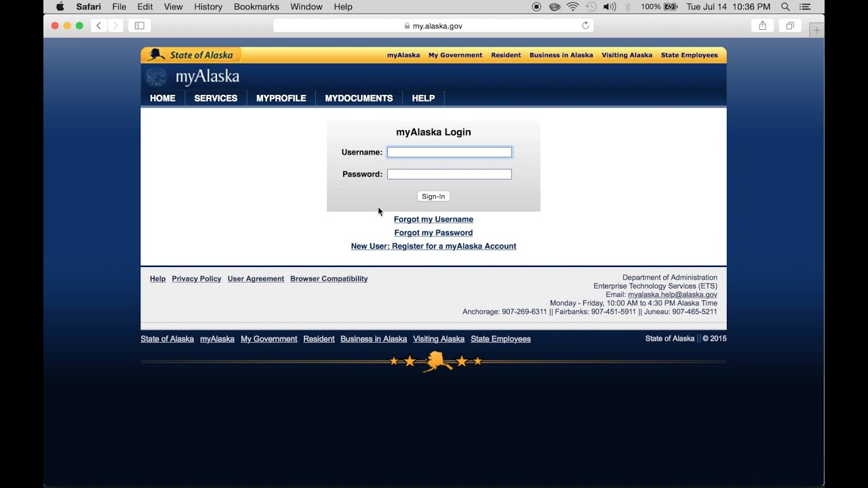
Task: Open bottom footer Business in Alaska link
Action: point(374,339)
